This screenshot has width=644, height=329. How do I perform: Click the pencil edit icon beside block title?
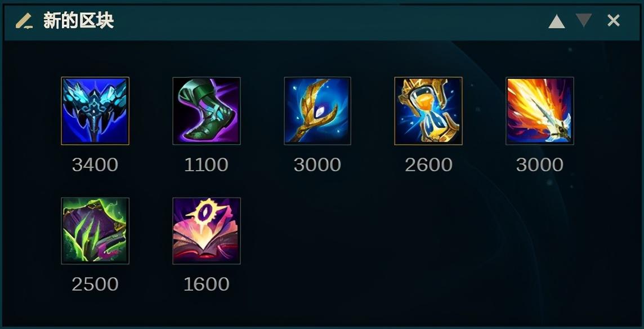[x=24, y=21]
